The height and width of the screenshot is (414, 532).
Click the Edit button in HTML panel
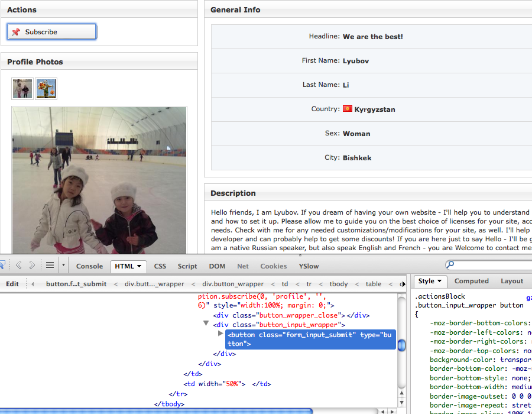click(12, 284)
